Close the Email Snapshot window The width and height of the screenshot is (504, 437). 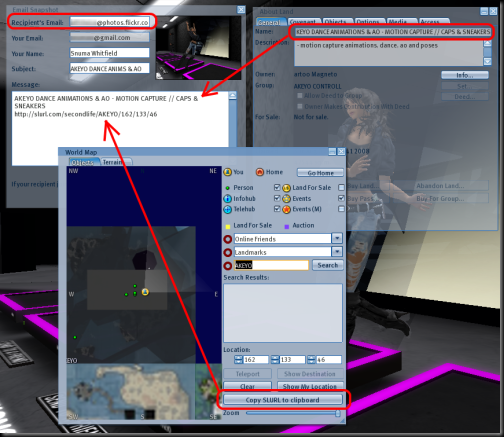[241, 10]
